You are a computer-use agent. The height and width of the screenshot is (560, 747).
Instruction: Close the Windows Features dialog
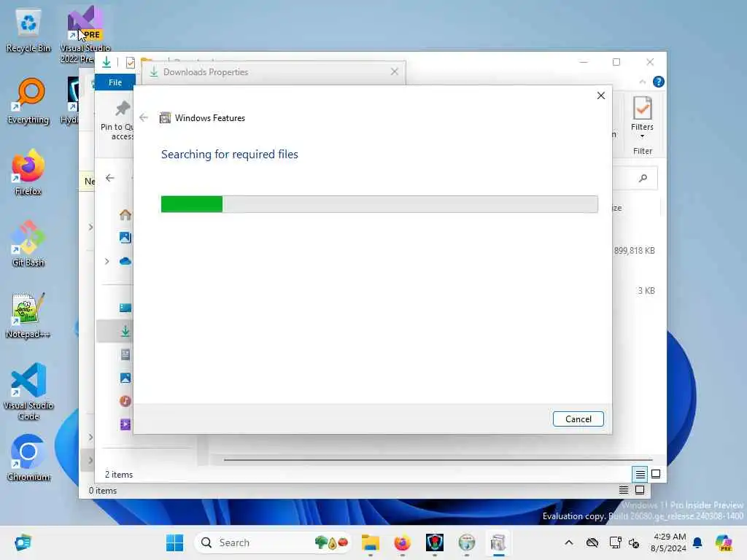pyautogui.click(x=601, y=96)
